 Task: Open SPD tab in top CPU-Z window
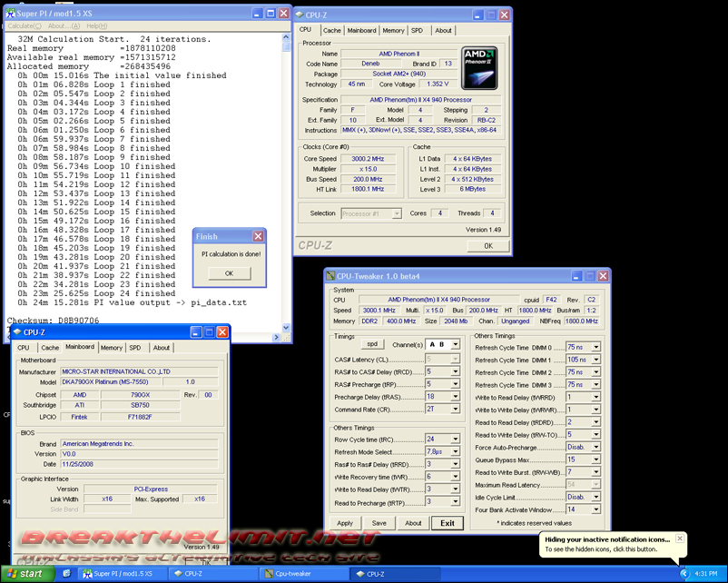pos(417,30)
